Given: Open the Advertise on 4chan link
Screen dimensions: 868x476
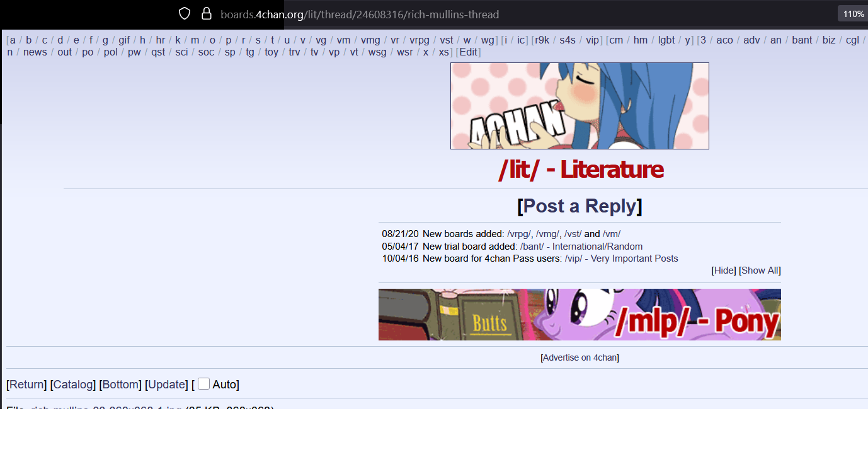Looking at the screenshot, I should 580,357.
